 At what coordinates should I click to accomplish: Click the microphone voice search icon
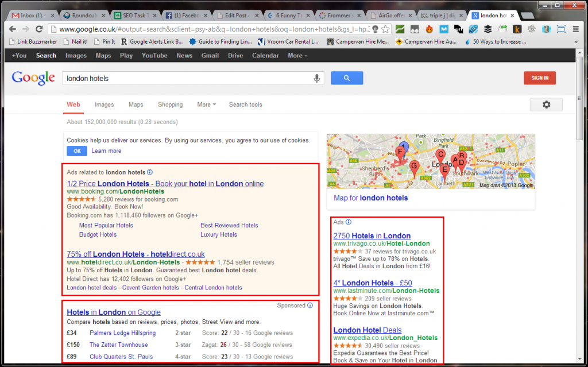tap(317, 78)
